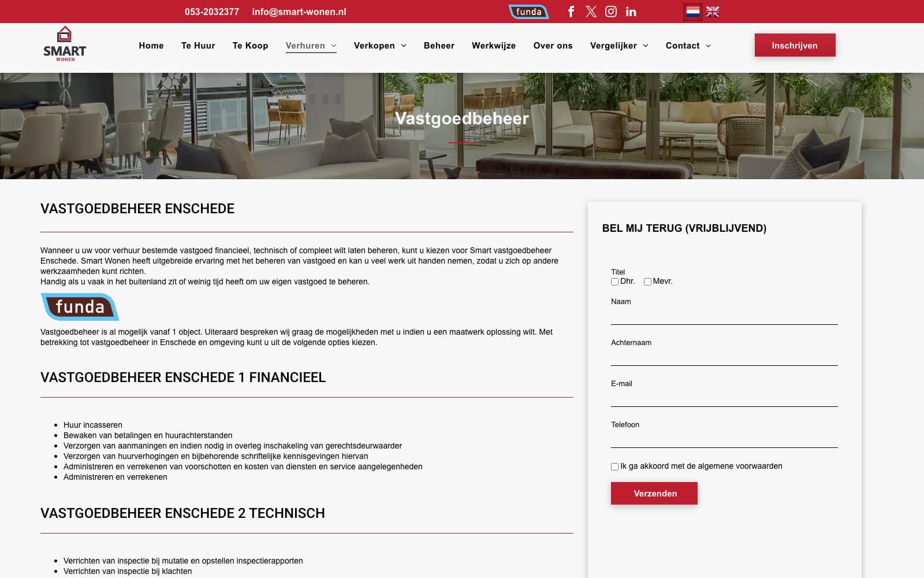Image resolution: width=924 pixels, height=578 pixels.
Task: Focus the E-mail input field
Action: (724, 398)
